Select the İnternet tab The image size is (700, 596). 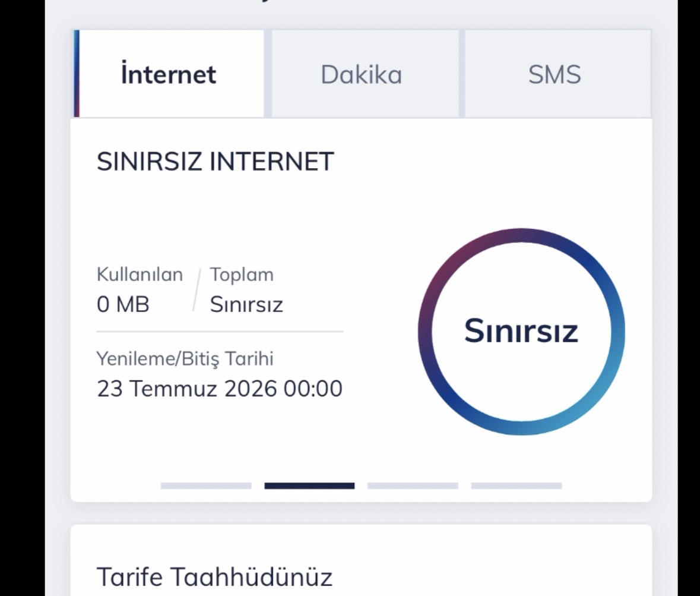tap(169, 74)
